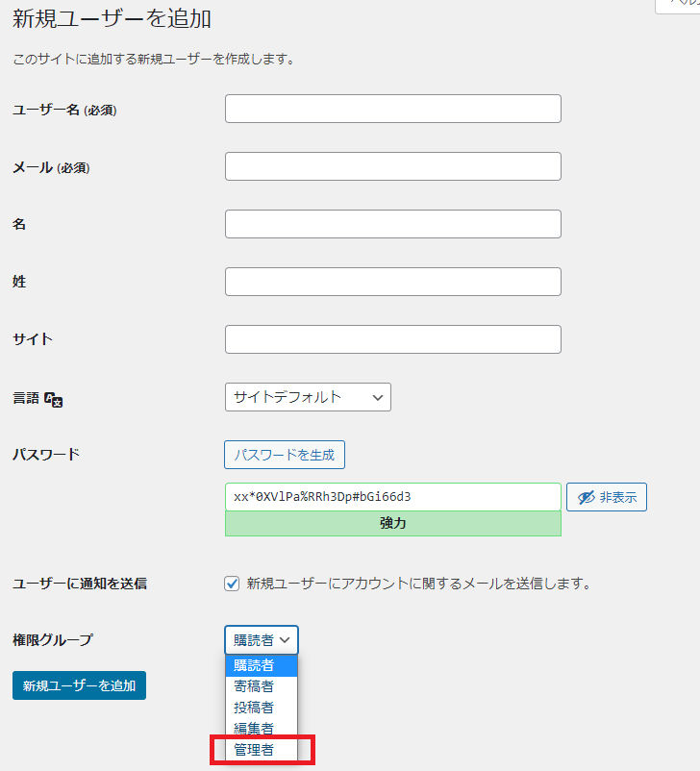Click the パスワードを生成 button
This screenshot has height=771, width=700.
pos(285,455)
